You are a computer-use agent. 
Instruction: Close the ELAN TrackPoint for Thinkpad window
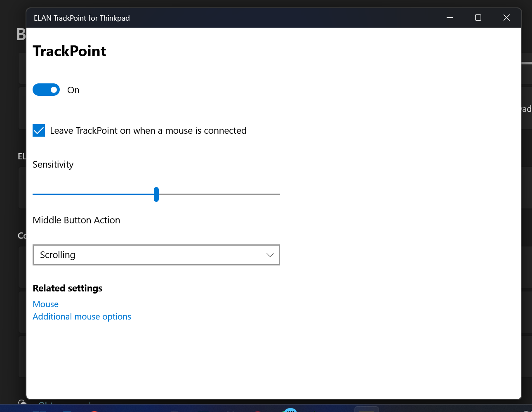pos(506,18)
